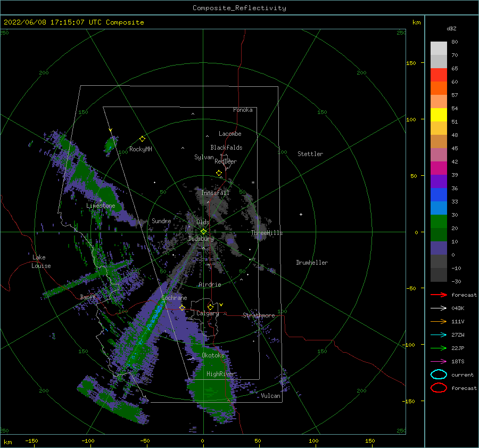Pick the red swatch between 65 and 60

coord(439,75)
